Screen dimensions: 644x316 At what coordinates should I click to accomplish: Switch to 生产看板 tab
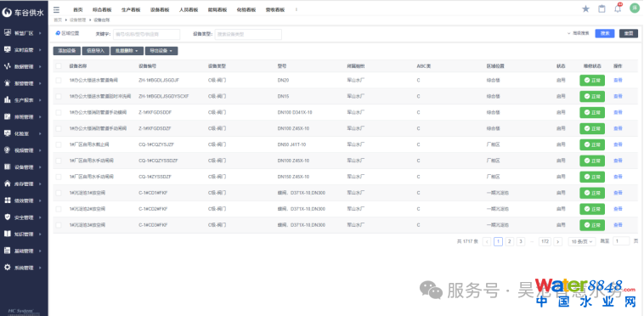coord(131,10)
